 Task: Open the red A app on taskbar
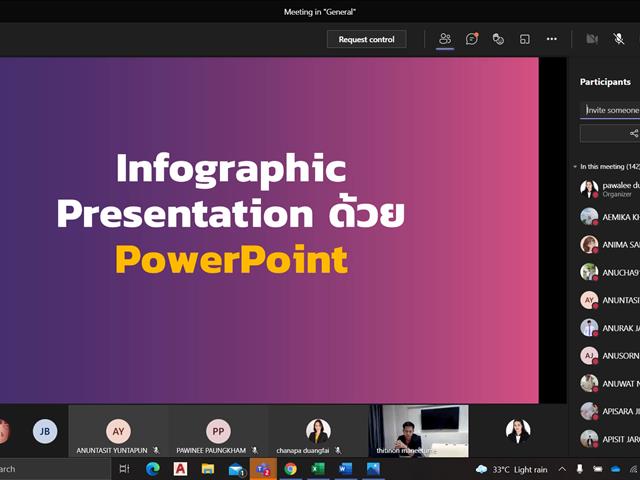click(x=180, y=469)
